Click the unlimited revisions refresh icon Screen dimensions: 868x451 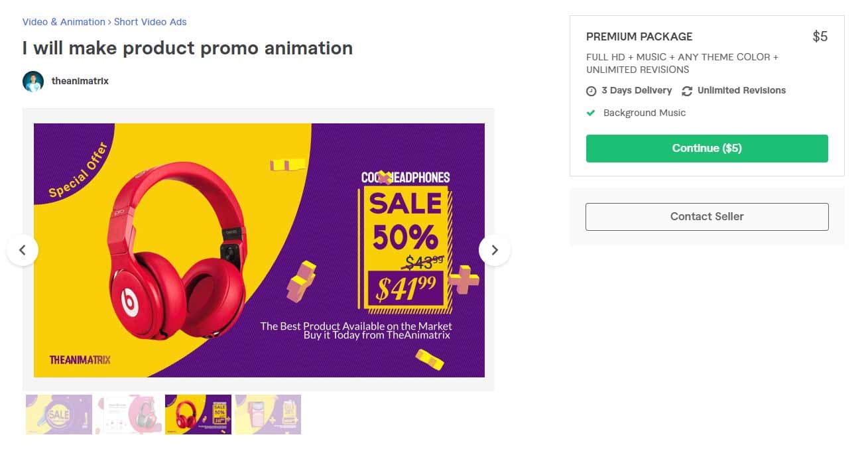687,91
